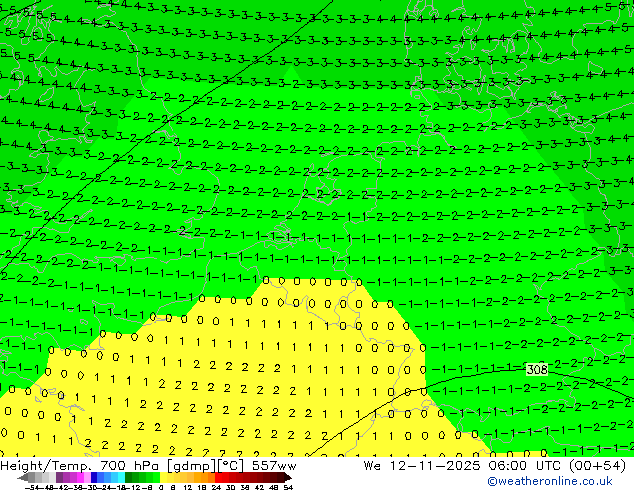Viewport: 634px width, 490px height.
Task: Click the weatheronline.co.uk copyright link
Action: [x=549, y=481]
